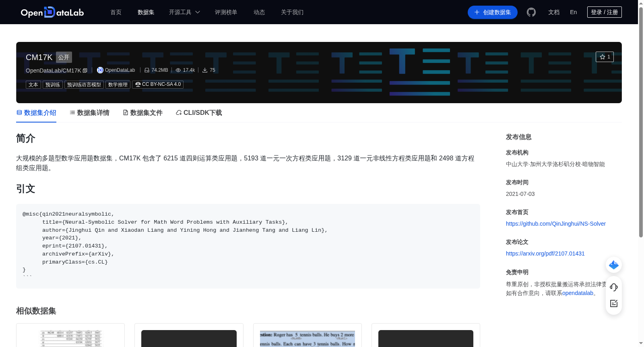The image size is (644, 347).
Task: Click the dataset size disk icon
Action: (x=147, y=70)
